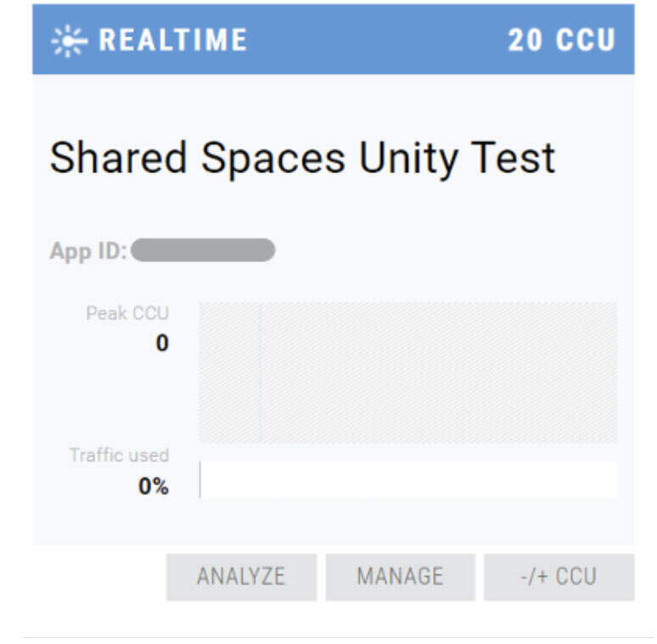
Task: Select the Shared Spaces Unity Test title
Action: click(x=302, y=158)
